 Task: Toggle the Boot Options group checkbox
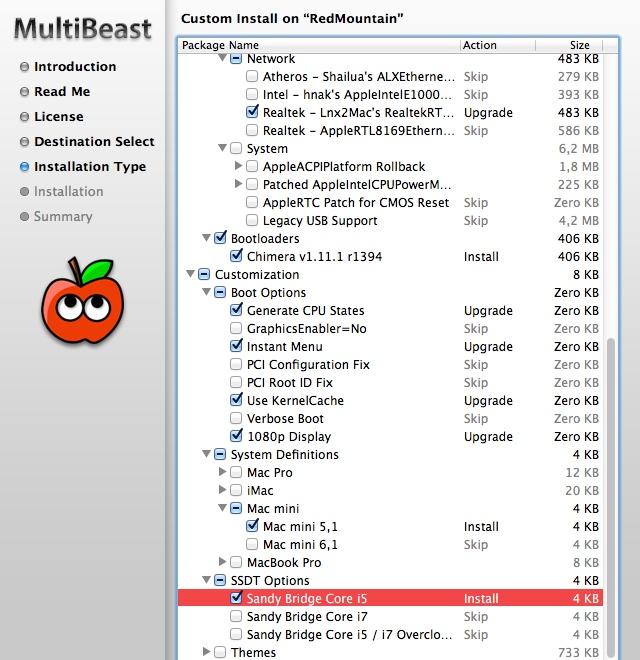(220, 292)
